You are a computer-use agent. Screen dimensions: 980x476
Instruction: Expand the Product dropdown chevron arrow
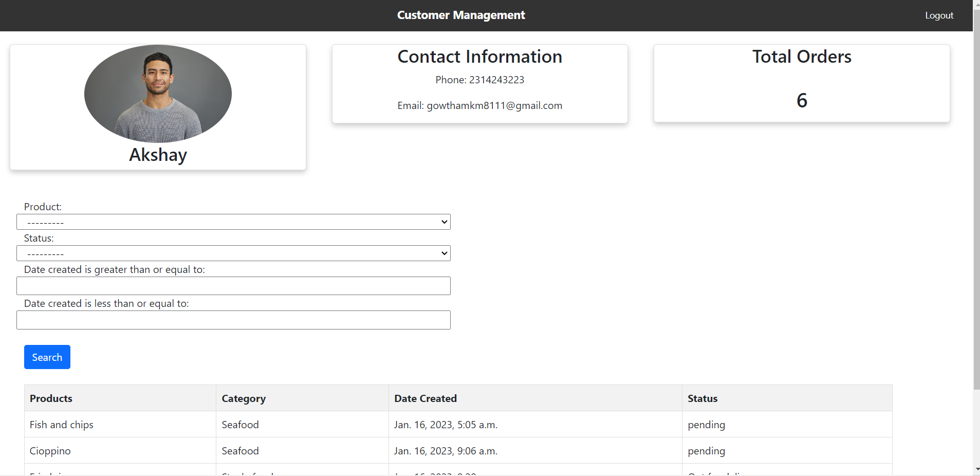(443, 222)
